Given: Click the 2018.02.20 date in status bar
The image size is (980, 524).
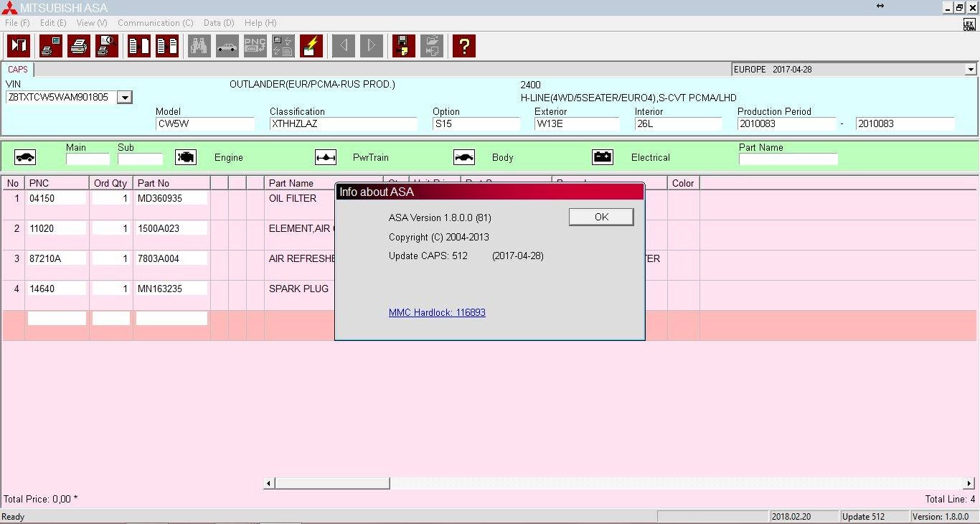Looking at the screenshot, I should [804, 516].
